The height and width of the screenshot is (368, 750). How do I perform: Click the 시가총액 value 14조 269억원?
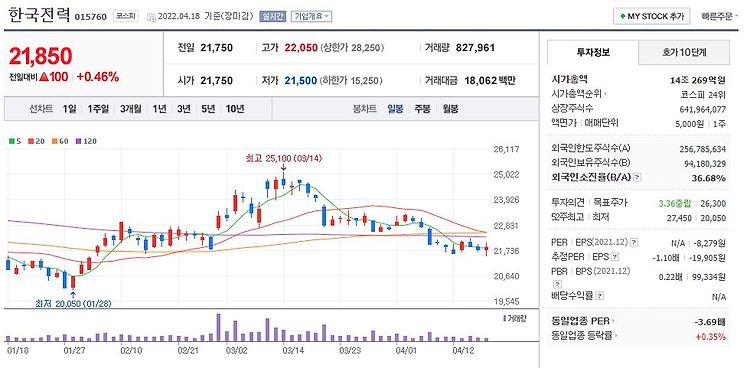point(698,79)
